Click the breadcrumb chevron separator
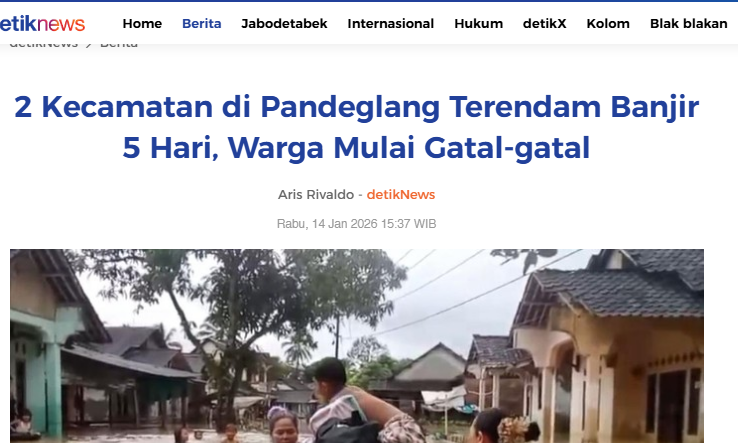The image size is (738, 443). coord(89,46)
